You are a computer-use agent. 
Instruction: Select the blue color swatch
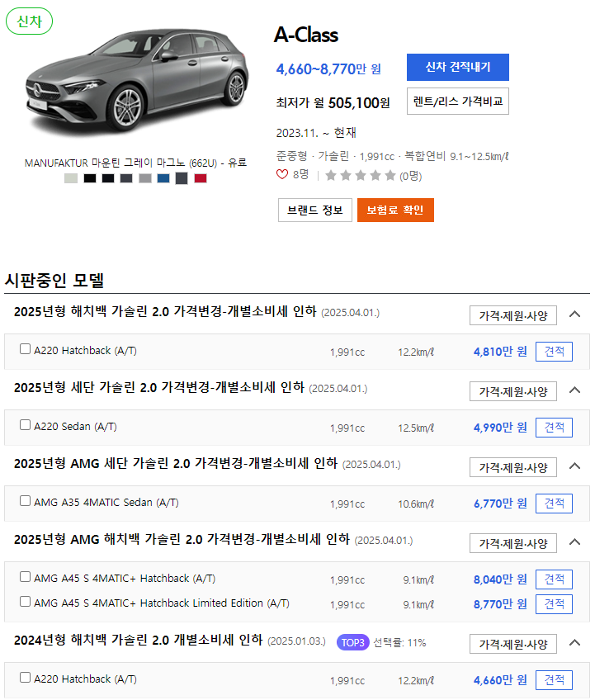(163, 178)
